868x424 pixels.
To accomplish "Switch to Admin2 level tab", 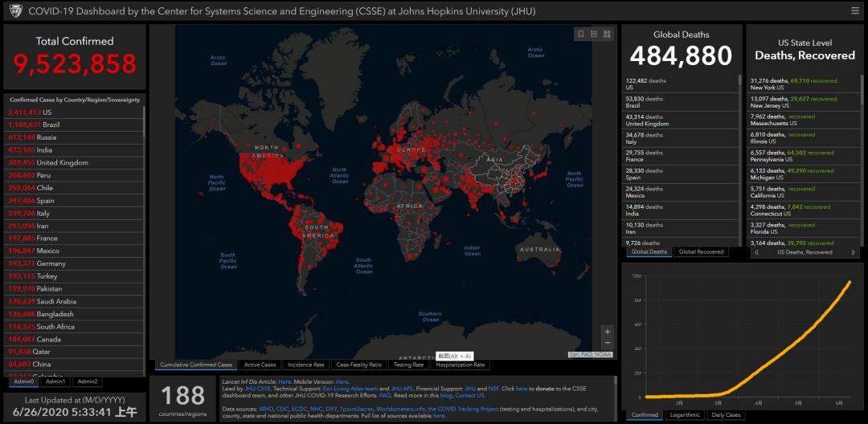I will point(87,381).
